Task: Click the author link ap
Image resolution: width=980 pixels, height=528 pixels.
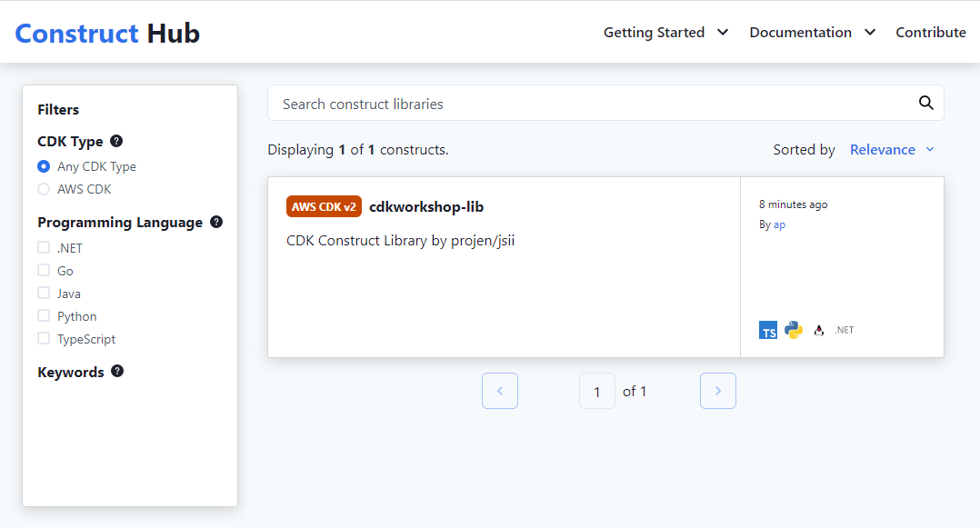Action: coord(779,225)
